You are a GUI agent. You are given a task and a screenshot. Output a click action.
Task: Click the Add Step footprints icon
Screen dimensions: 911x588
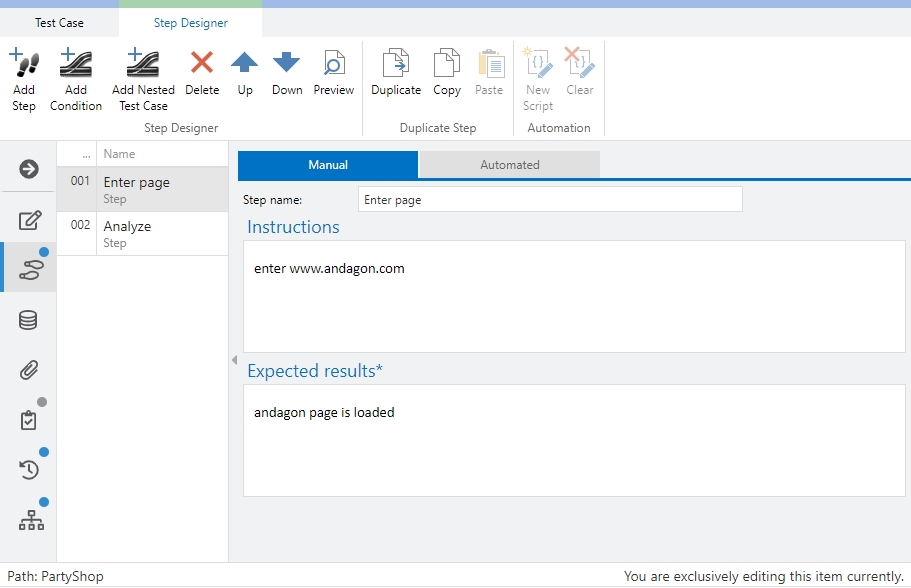24,64
